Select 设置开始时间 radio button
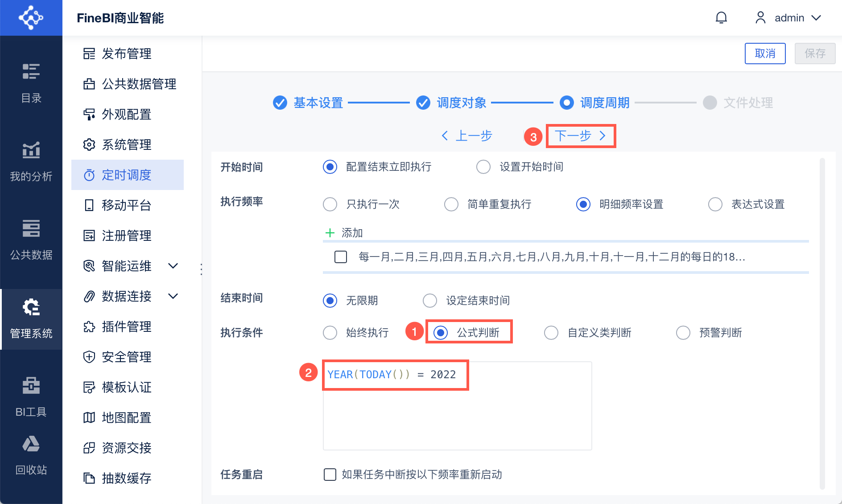Image resolution: width=842 pixels, height=504 pixels. [x=483, y=167]
